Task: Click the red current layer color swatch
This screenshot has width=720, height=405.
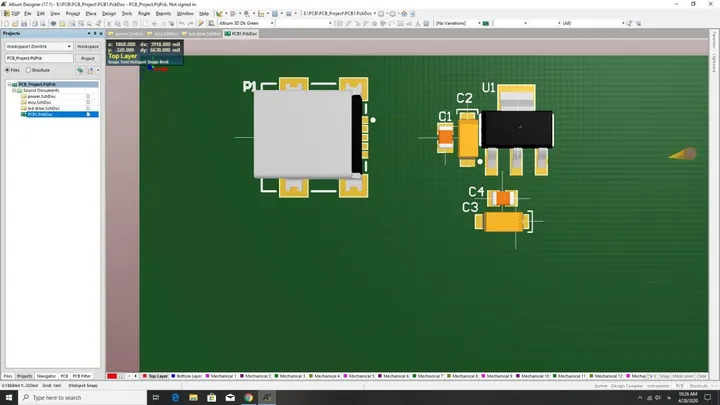Action: point(112,376)
